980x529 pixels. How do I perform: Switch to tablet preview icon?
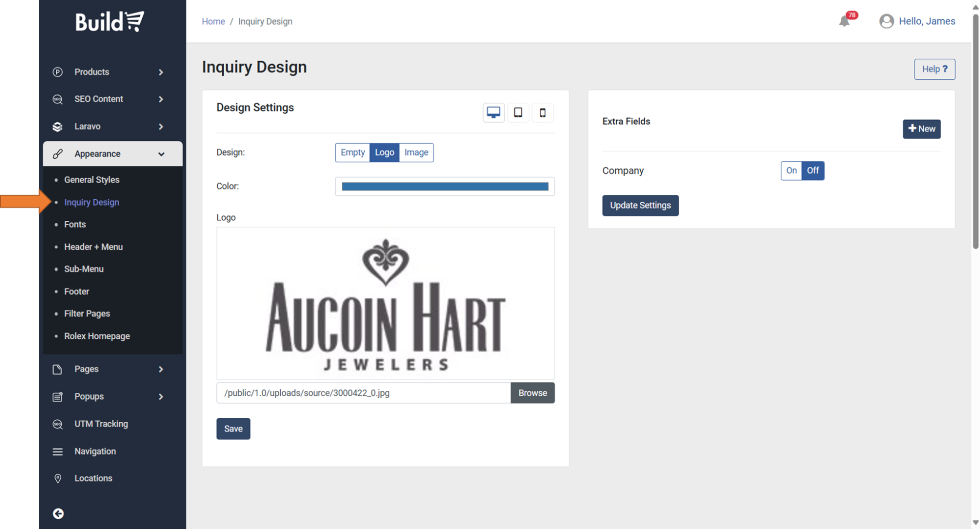[518, 113]
